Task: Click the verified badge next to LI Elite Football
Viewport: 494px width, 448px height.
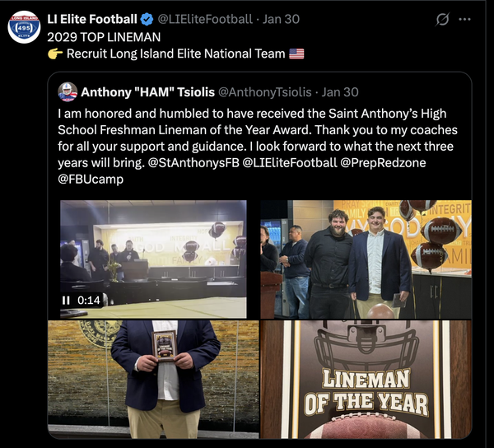Action: click(147, 19)
